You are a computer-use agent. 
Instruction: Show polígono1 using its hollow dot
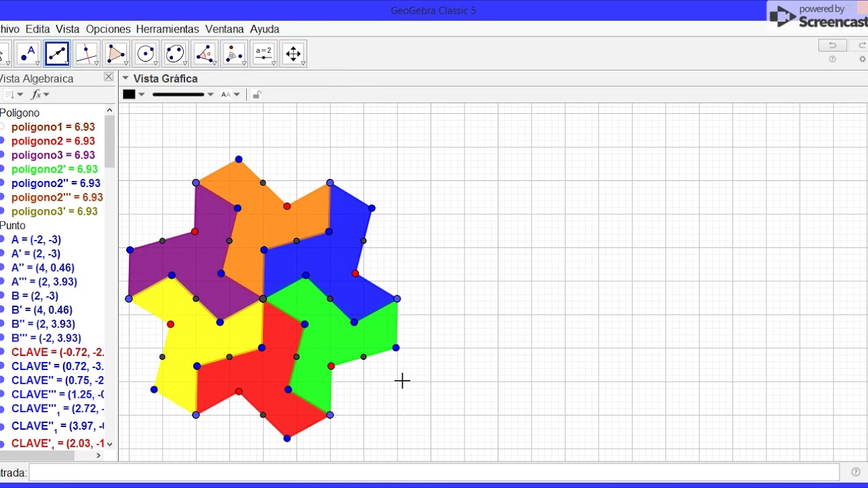(x=2, y=127)
